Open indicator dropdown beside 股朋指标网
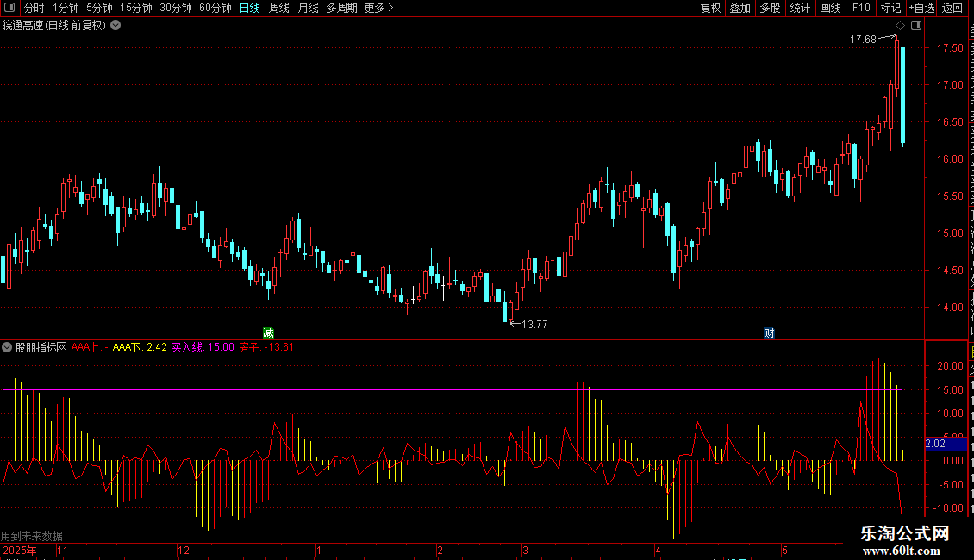This screenshot has height=560, width=974. 7,348
